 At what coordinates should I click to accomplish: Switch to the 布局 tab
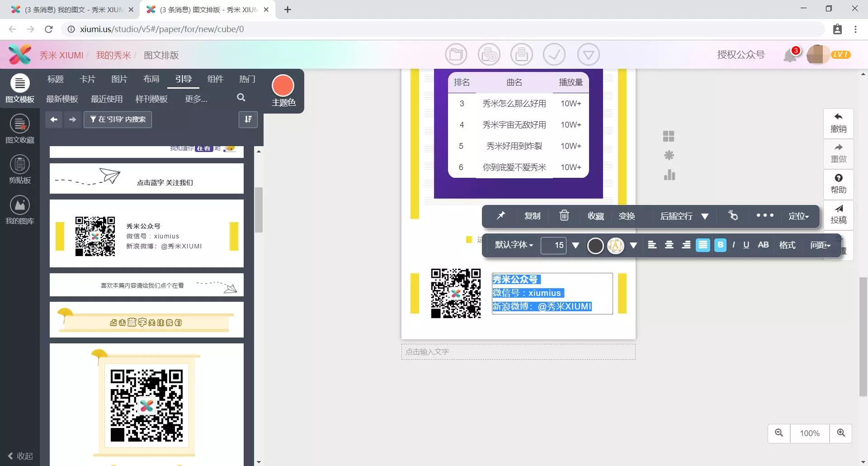pos(151,79)
